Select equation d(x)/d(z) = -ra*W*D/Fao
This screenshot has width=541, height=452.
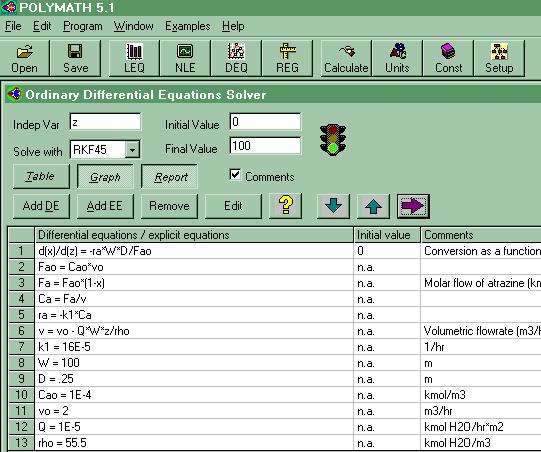194,251
